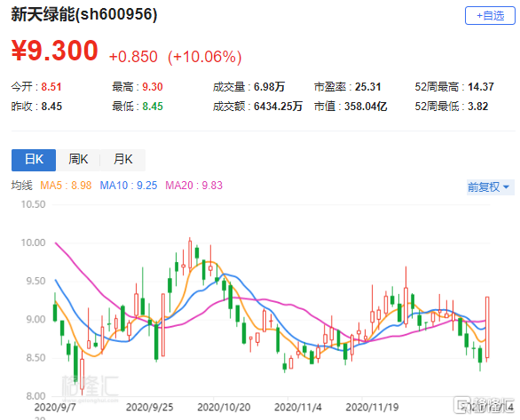Image resolution: width=520 pixels, height=420 pixels.
Task: Select the 日K daily chart tab
Action: (34, 160)
